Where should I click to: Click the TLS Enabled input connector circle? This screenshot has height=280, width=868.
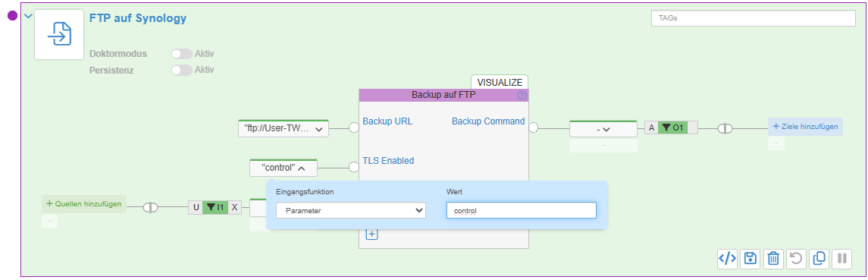tap(354, 166)
